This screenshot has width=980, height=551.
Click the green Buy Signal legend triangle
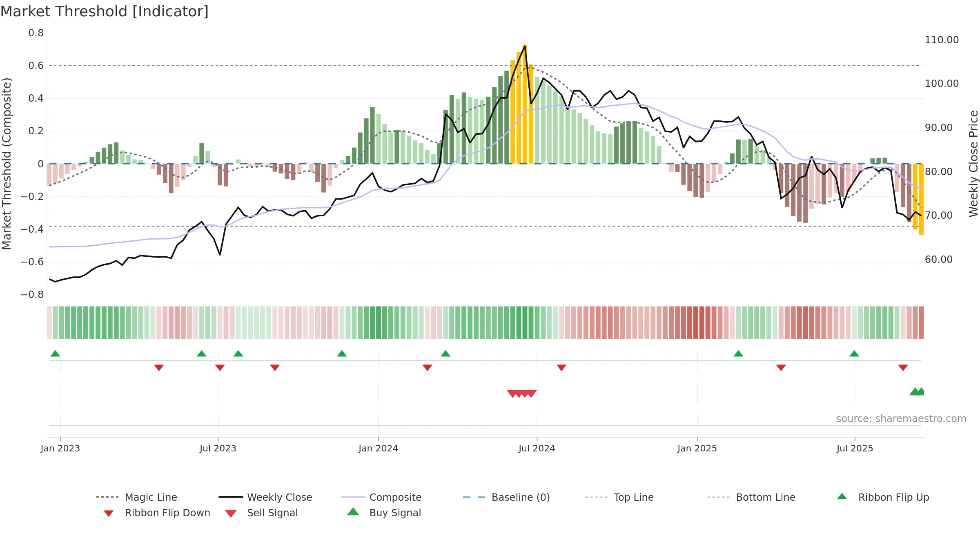click(353, 511)
